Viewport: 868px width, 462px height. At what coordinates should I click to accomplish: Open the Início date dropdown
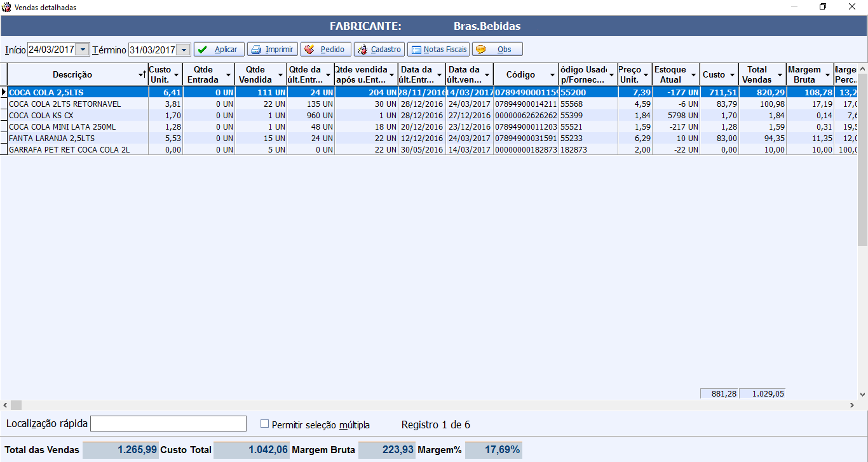[x=83, y=50]
